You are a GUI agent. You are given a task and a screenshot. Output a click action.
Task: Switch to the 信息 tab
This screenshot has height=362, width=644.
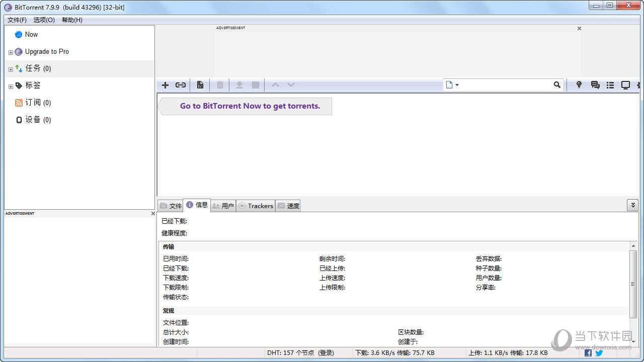point(197,205)
